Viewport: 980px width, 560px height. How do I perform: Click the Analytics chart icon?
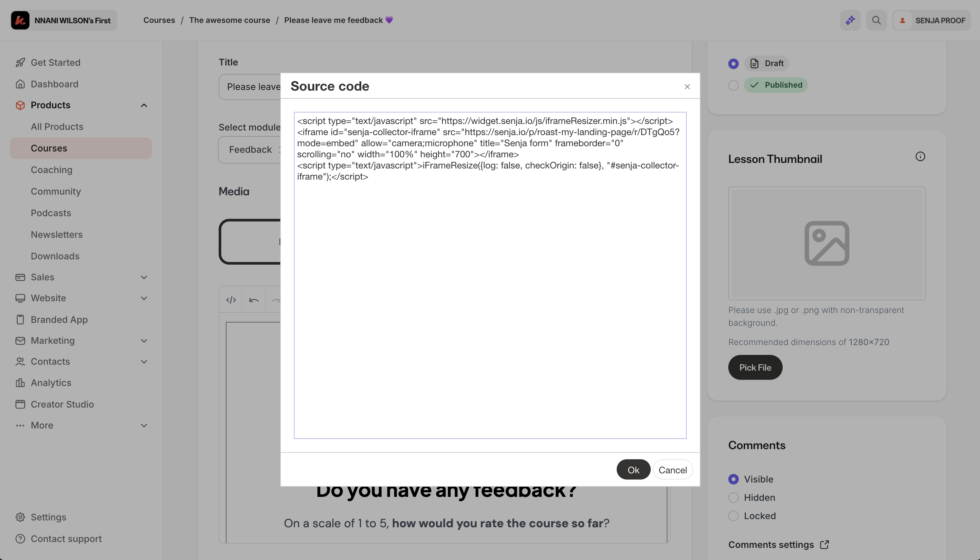click(x=20, y=383)
